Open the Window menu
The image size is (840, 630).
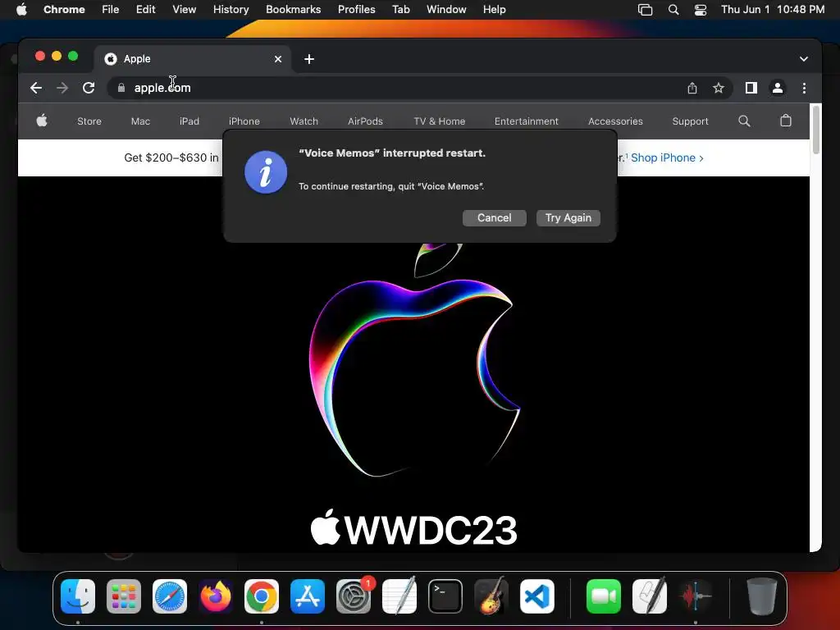coord(446,10)
